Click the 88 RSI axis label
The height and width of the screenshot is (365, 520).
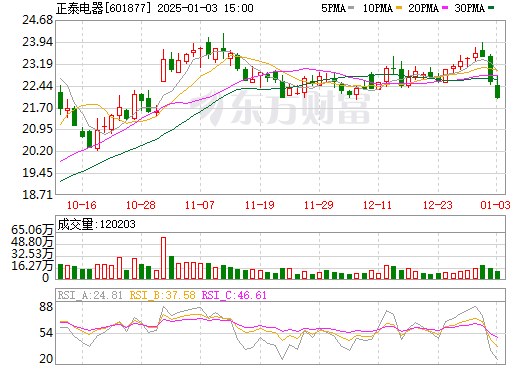(46, 307)
